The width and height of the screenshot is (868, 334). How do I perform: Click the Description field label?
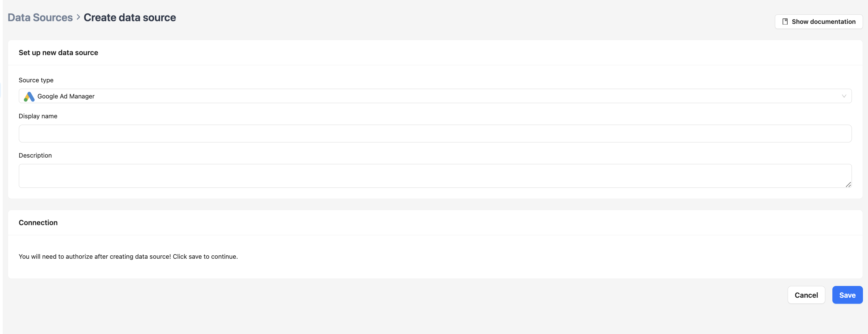coord(35,156)
